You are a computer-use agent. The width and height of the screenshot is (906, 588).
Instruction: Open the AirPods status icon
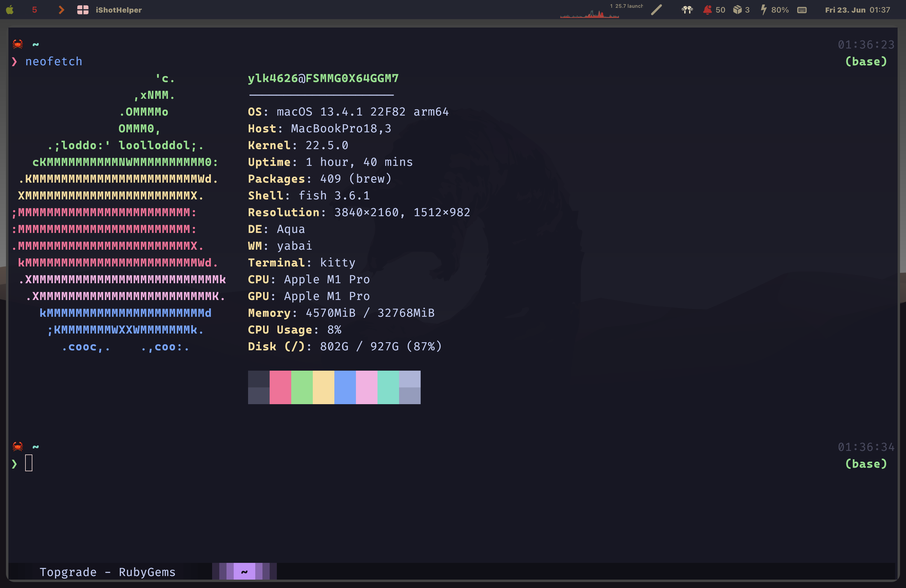(687, 10)
